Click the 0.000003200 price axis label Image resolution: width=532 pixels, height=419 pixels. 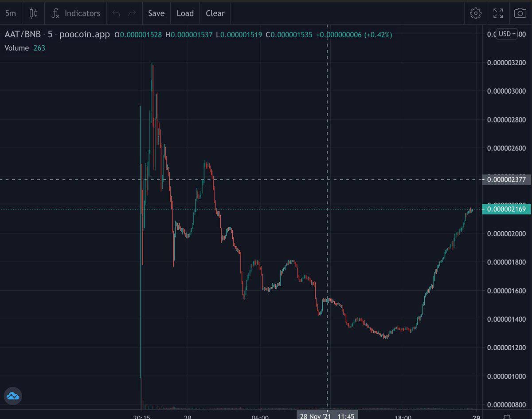[506, 63]
